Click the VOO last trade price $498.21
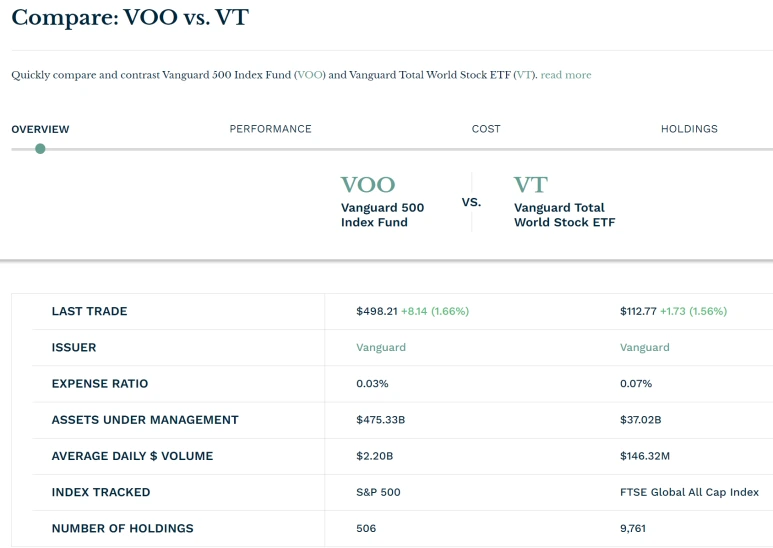773x548 pixels. [x=377, y=311]
